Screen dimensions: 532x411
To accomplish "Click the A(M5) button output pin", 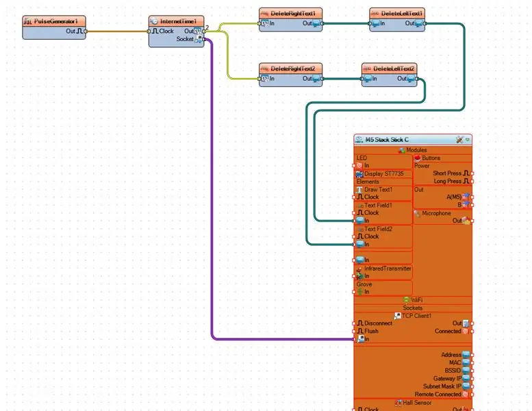I will click(x=472, y=197).
